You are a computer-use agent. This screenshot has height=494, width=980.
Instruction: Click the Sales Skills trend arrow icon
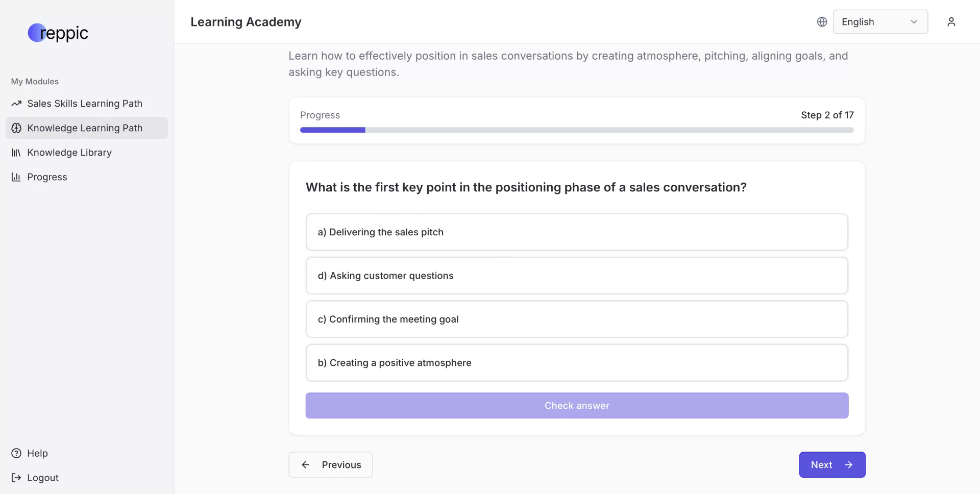pyautogui.click(x=16, y=104)
